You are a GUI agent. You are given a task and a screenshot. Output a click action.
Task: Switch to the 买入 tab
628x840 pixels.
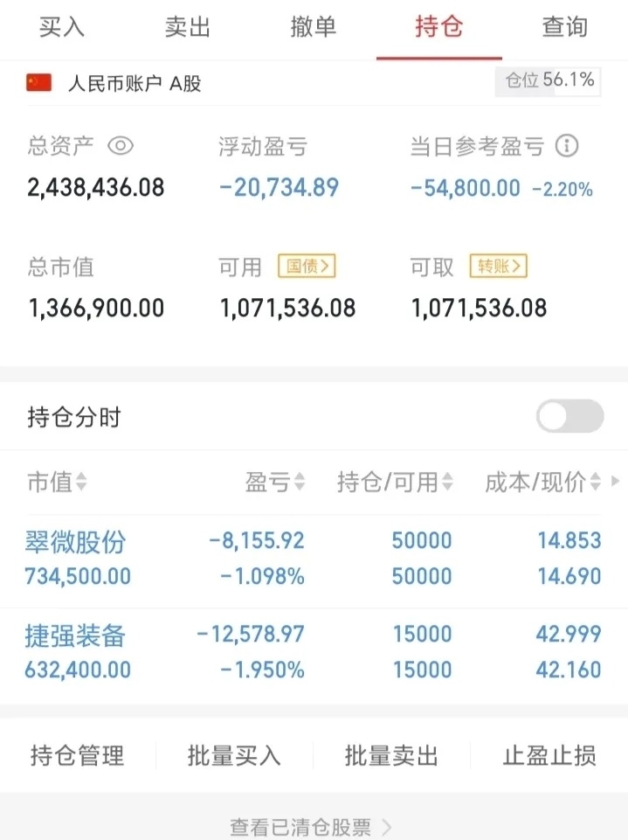tap(61, 27)
